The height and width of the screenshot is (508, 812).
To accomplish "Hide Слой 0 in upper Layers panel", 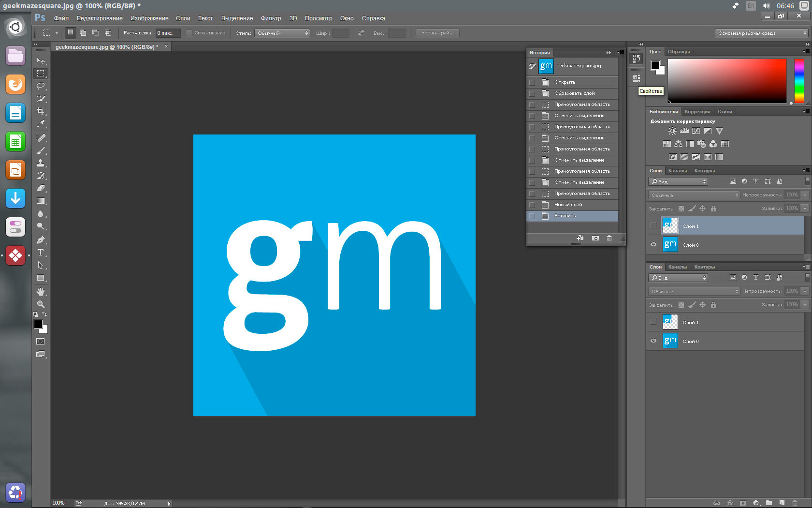I will [653, 245].
